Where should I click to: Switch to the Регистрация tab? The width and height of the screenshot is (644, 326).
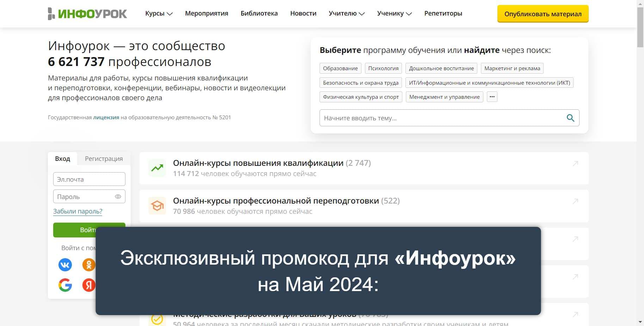tap(104, 159)
